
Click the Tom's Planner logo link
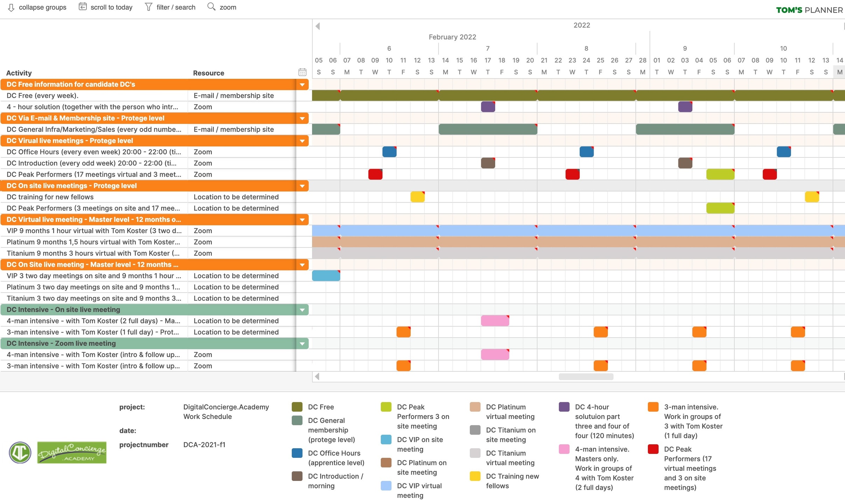(809, 10)
